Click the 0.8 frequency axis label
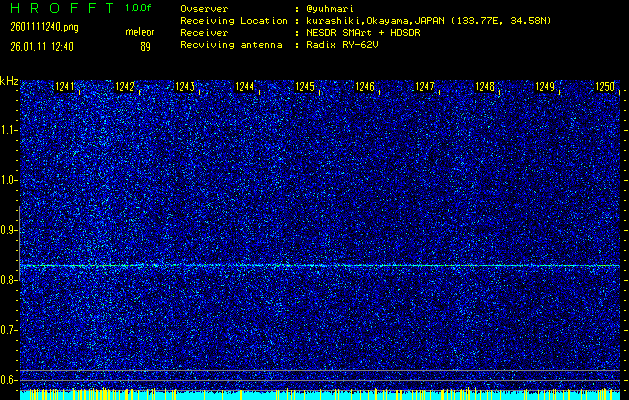 (9, 280)
